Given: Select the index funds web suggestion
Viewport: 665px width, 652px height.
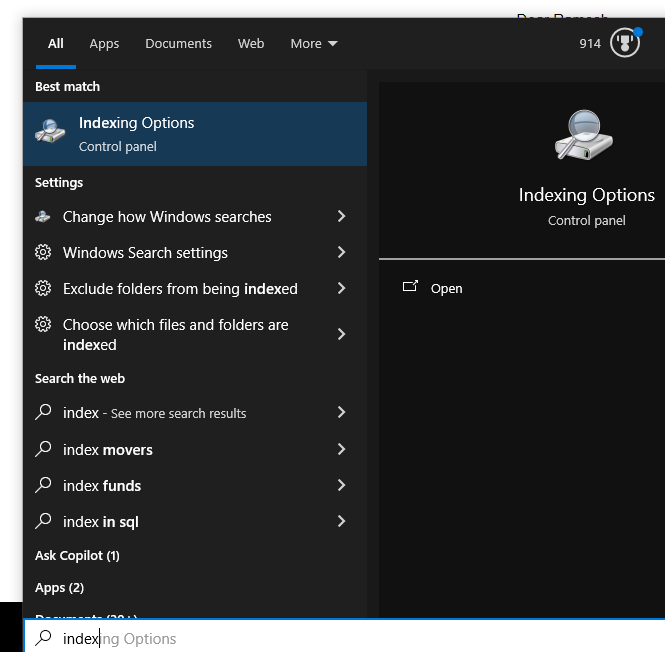Looking at the screenshot, I should (x=102, y=486).
